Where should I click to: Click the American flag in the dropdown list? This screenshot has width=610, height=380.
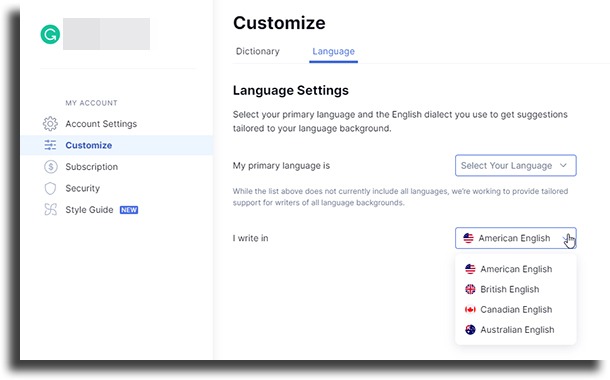tap(470, 269)
